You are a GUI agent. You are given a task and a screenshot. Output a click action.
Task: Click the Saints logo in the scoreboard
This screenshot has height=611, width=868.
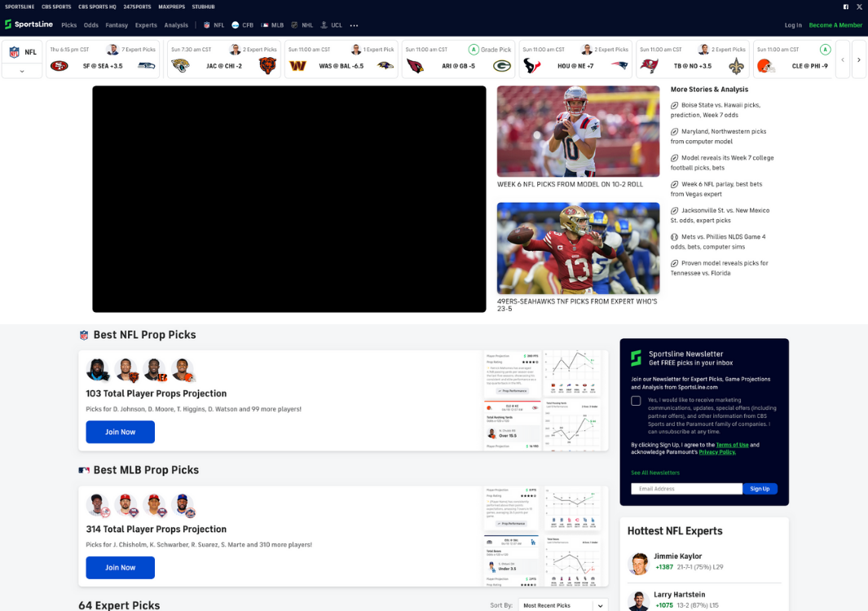pos(736,66)
